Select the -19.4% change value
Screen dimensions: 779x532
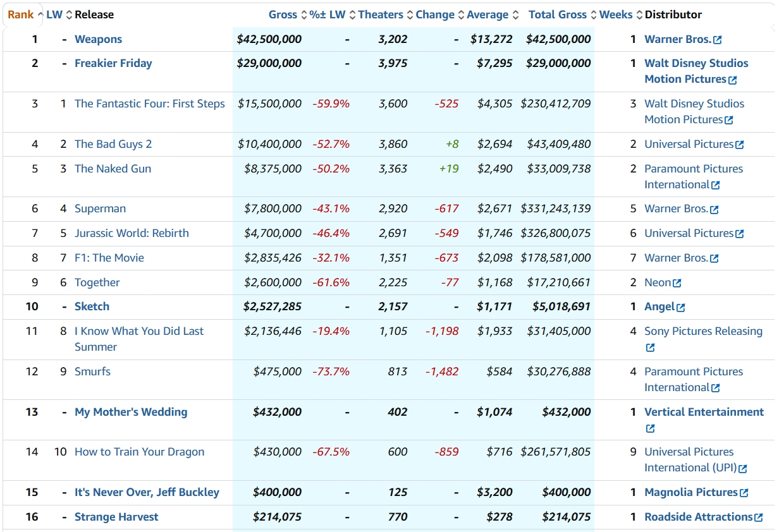pyautogui.click(x=331, y=331)
